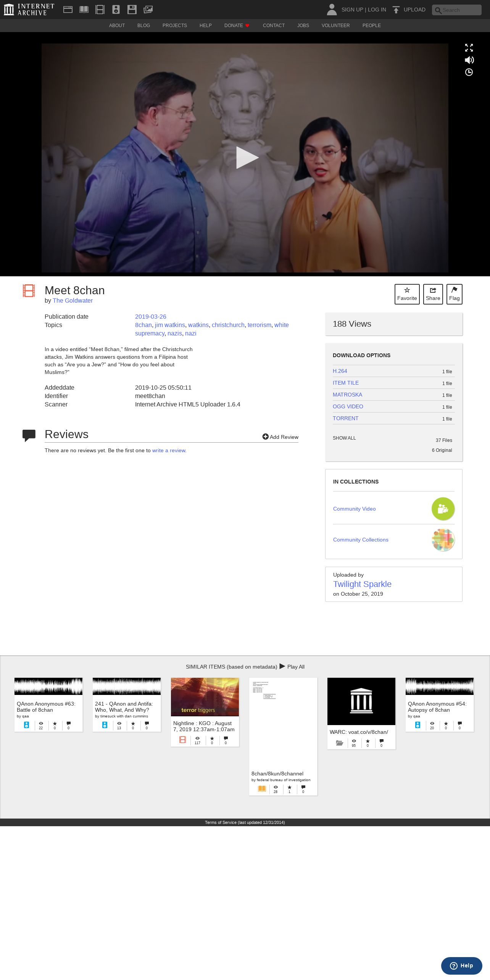The image size is (490, 980).
Task: Expand SHOW ALL download options
Action: coord(344,438)
